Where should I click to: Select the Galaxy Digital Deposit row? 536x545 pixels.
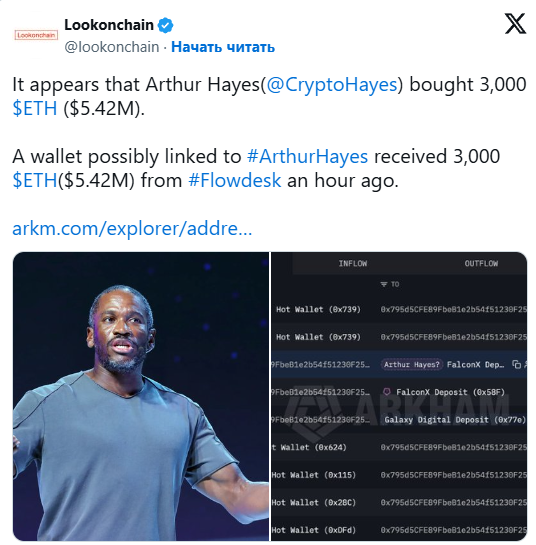[399, 420]
